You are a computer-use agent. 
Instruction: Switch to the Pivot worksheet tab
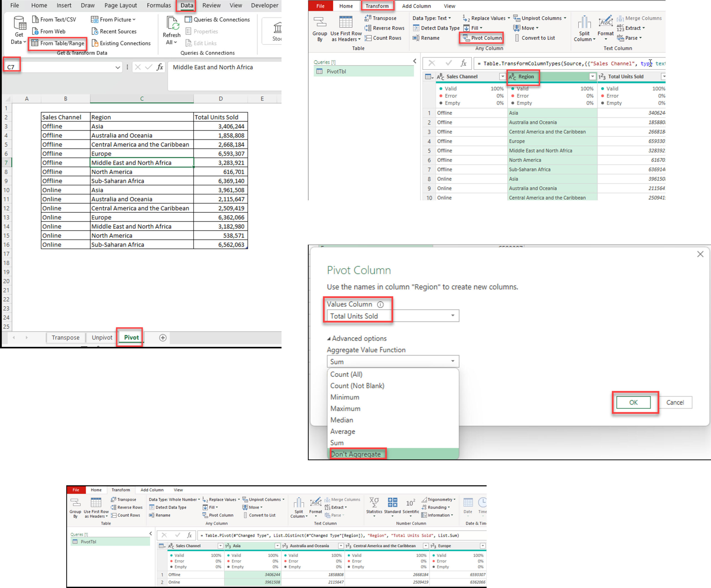pos(131,337)
